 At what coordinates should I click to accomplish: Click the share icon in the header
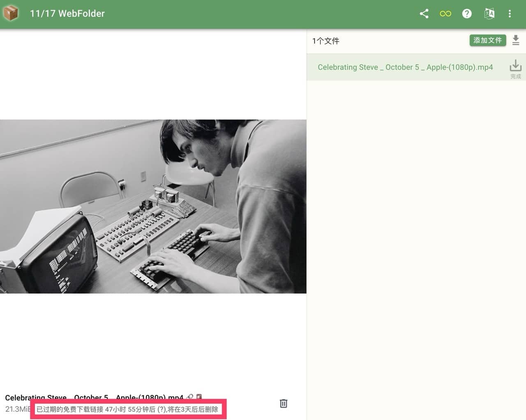(424, 14)
